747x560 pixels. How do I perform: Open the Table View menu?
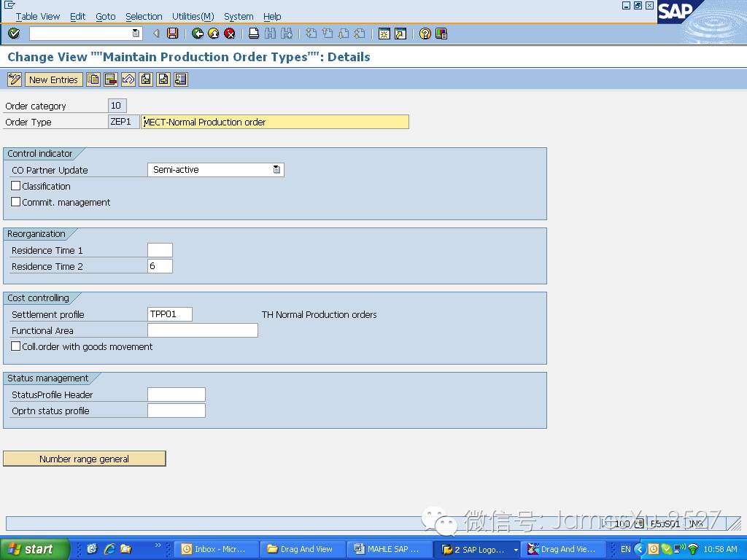(x=38, y=16)
